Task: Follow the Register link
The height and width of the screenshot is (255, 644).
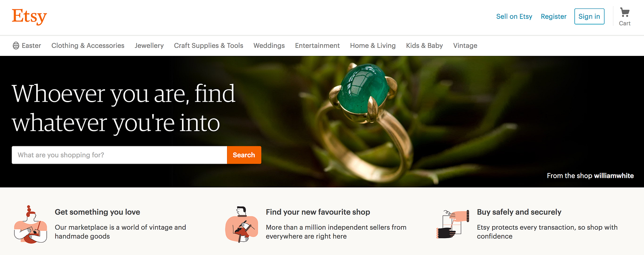Action: pyautogui.click(x=553, y=16)
